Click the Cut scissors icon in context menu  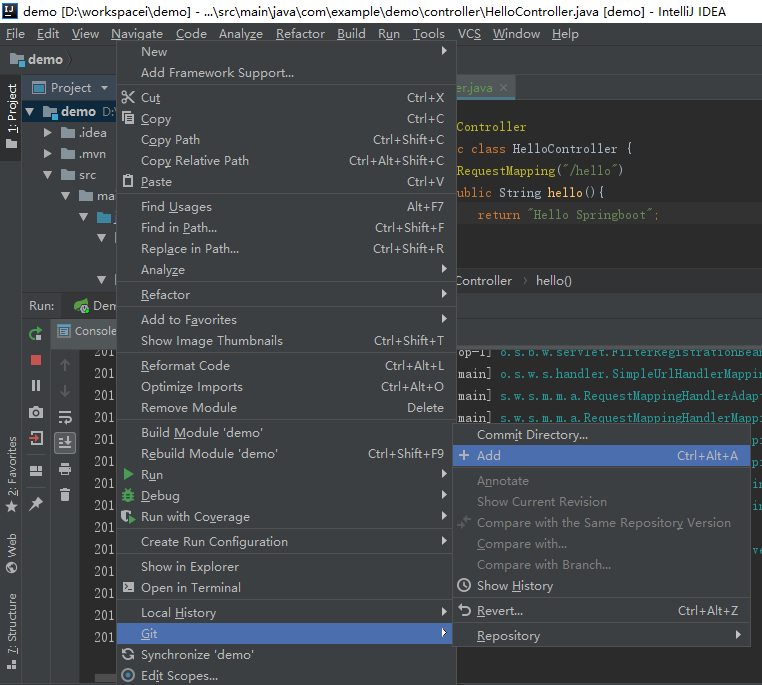pyautogui.click(x=128, y=98)
